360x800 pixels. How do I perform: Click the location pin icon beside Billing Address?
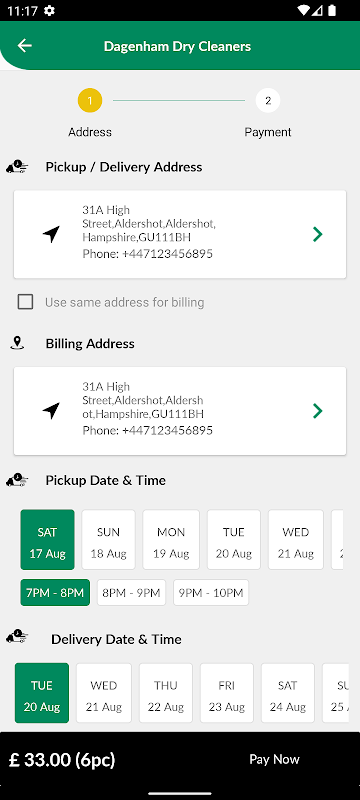coord(17,343)
